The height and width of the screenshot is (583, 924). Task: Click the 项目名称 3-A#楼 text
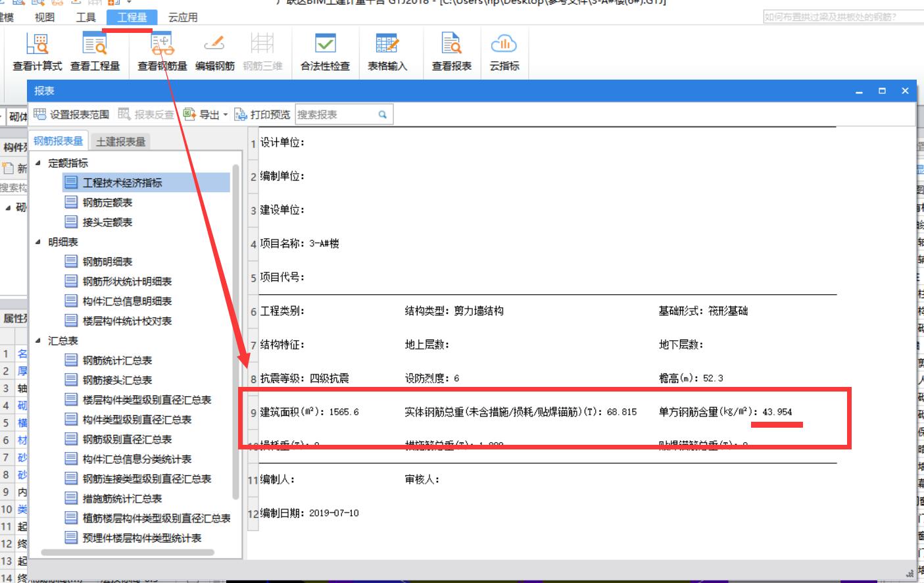click(299, 243)
